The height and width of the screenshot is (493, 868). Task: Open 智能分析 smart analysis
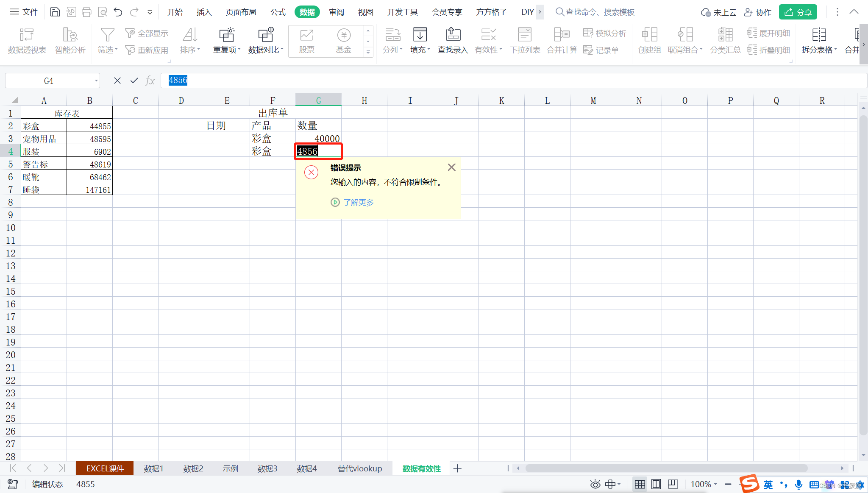(x=70, y=41)
